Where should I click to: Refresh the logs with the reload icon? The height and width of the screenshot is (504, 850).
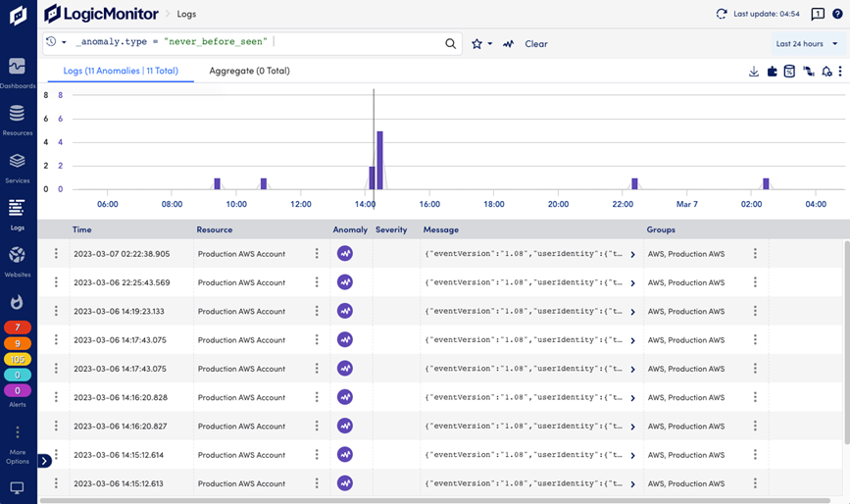coord(722,14)
